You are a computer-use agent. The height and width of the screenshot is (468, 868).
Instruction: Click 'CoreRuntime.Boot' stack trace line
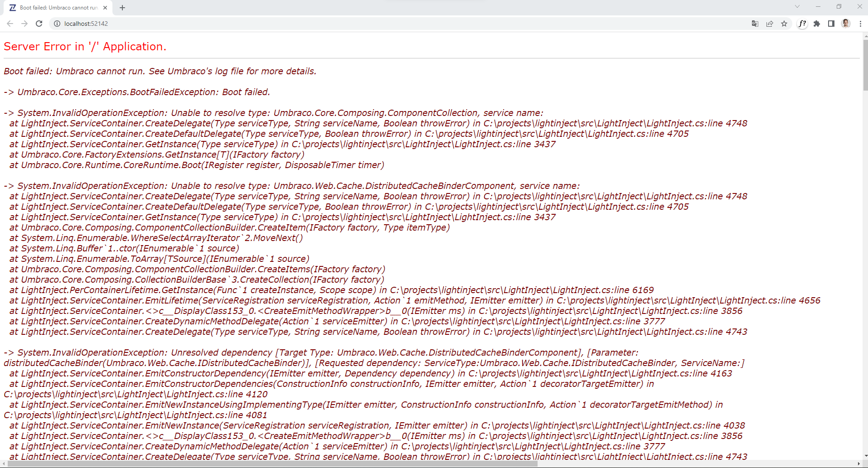pyautogui.click(x=197, y=165)
